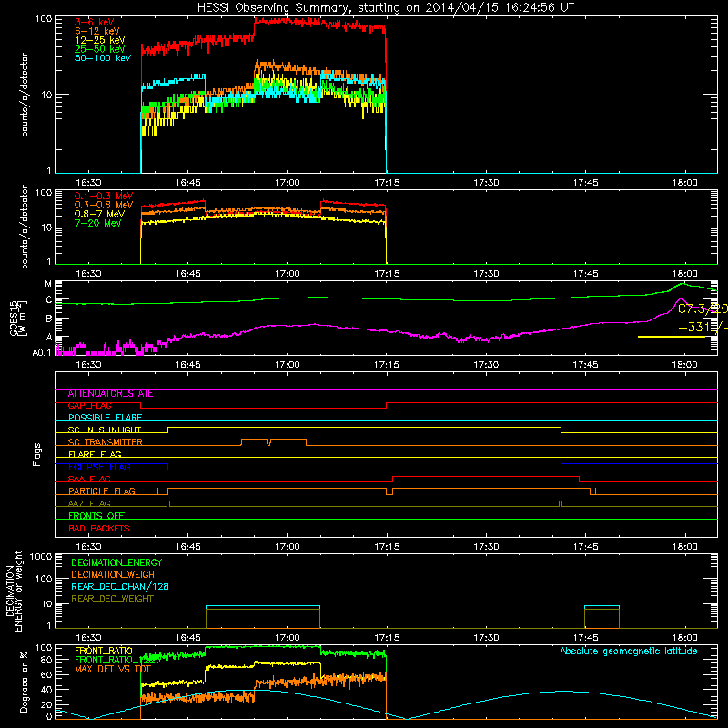Click the yellow FRONT_RATIO legend label
The image size is (728, 728).
104,651
